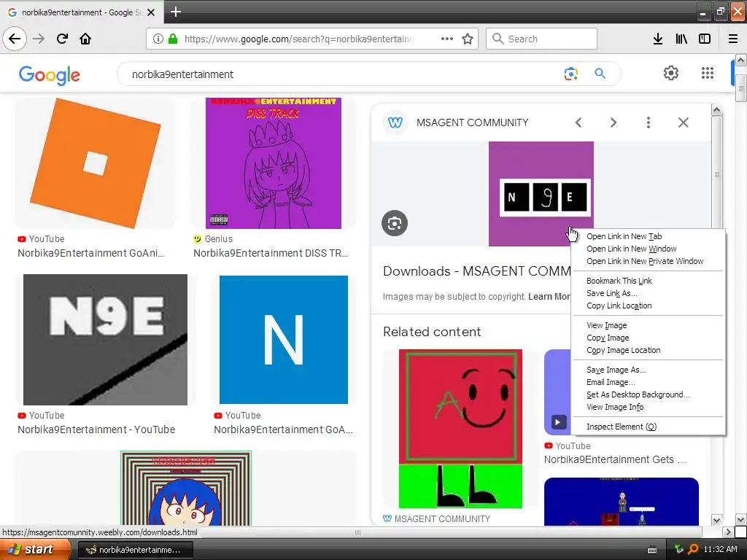
Task: Click the 11:32 AM taskbar clock
Action: [x=720, y=549]
